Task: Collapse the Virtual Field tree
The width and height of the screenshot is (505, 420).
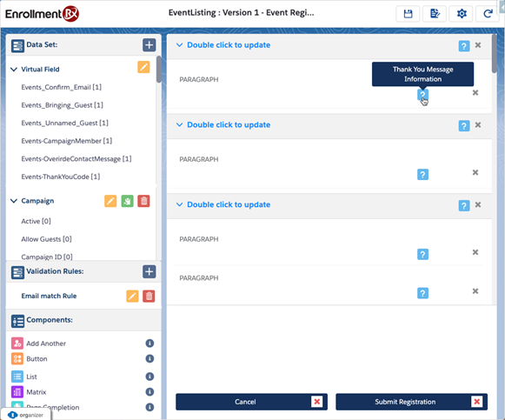Action: [14, 70]
